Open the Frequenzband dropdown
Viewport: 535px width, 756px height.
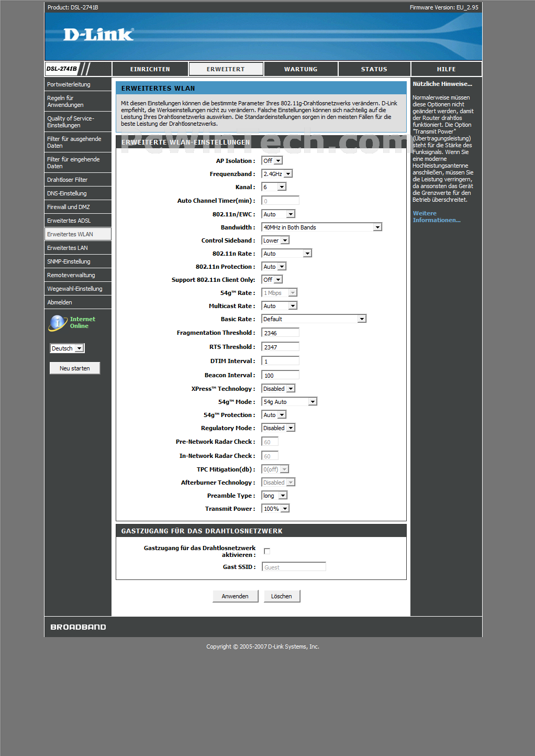click(277, 174)
